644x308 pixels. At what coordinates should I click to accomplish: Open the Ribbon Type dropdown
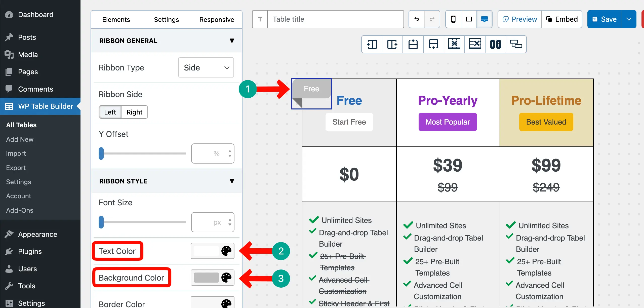click(x=206, y=67)
